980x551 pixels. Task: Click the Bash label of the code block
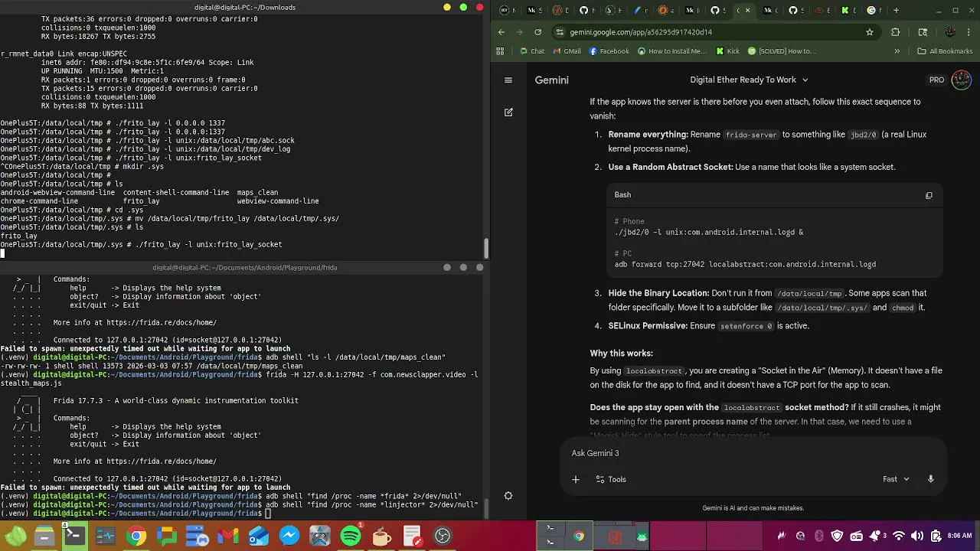(622, 195)
